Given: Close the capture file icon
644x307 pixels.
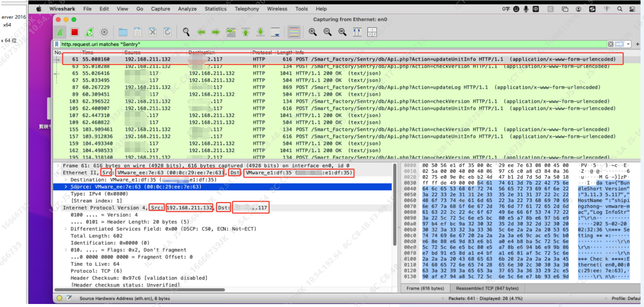Looking at the screenshot, I should tap(152, 32).
